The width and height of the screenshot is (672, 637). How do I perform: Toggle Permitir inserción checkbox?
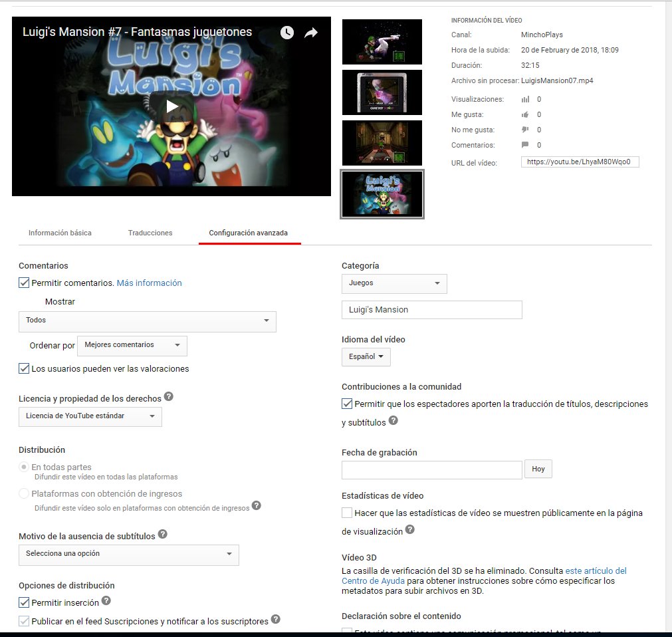[24, 602]
